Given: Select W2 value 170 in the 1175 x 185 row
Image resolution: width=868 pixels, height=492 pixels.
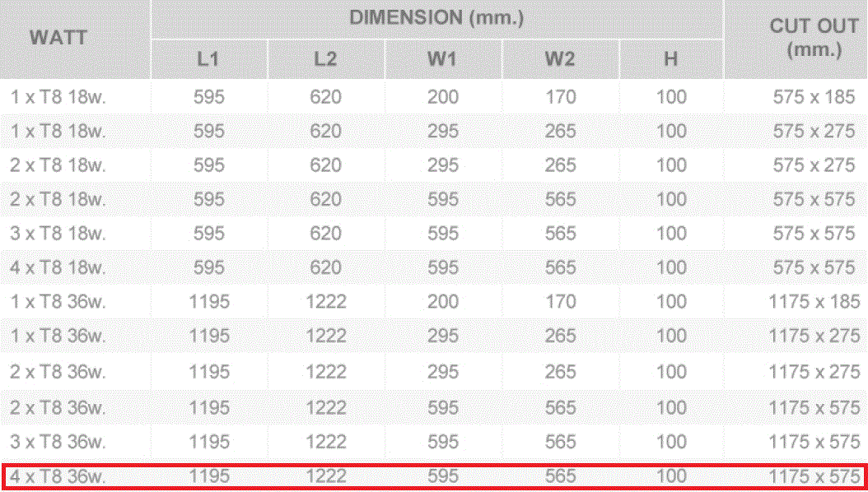Looking at the screenshot, I should pyautogui.click(x=560, y=302).
